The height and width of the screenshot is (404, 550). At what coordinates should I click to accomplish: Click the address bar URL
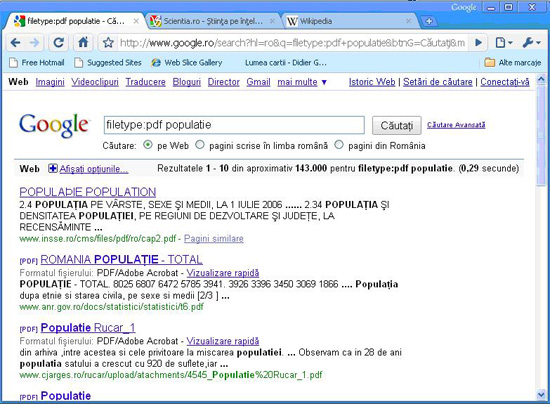[x=292, y=43]
